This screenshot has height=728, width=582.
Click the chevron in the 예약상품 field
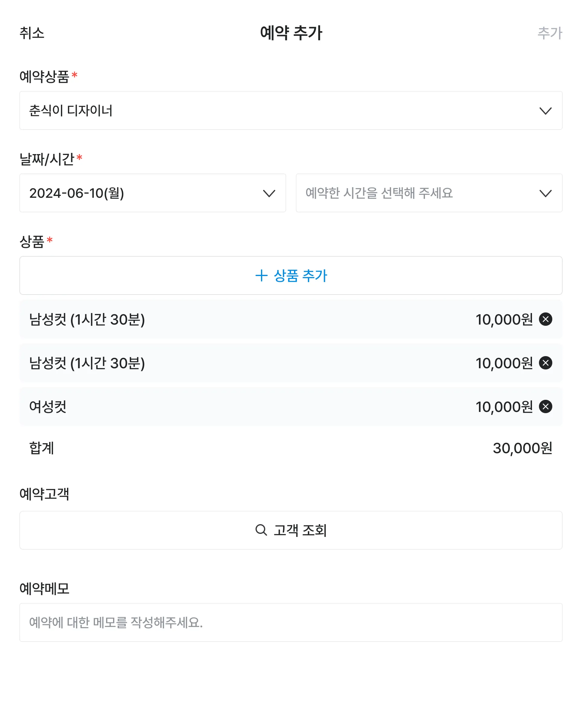pos(545,111)
